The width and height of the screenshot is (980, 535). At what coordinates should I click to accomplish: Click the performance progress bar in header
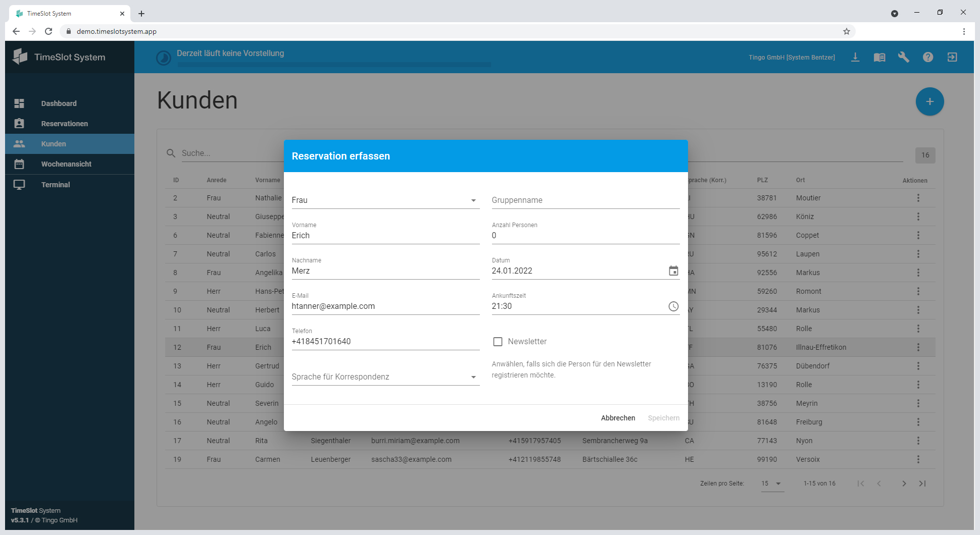click(x=334, y=65)
